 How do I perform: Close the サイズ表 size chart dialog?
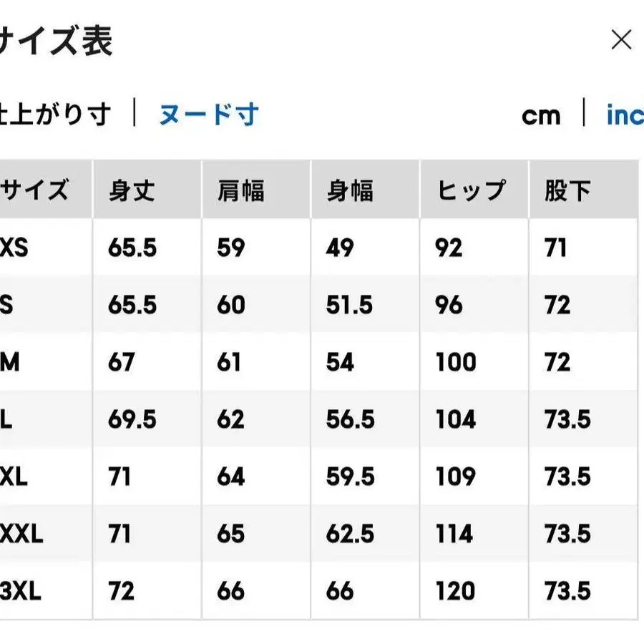[621, 40]
